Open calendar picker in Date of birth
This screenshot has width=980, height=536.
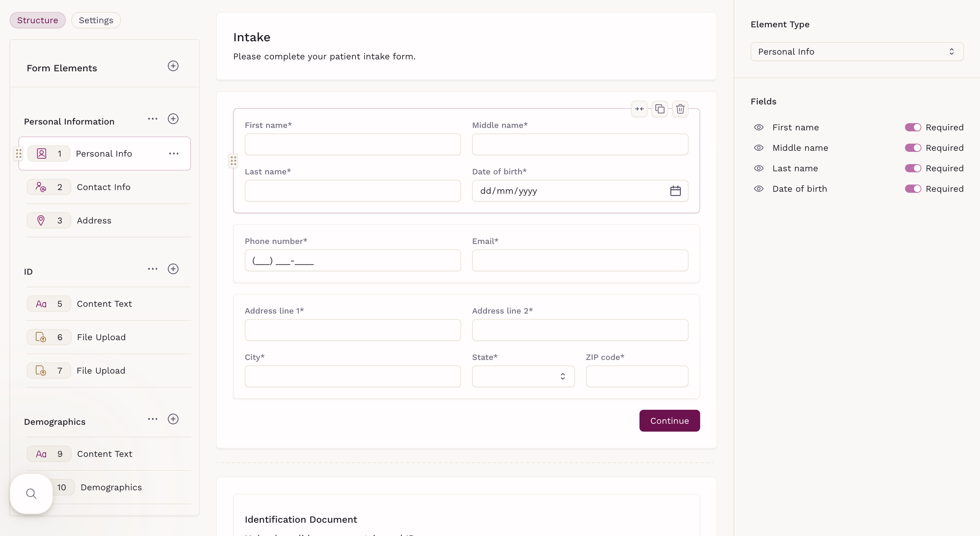675,191
